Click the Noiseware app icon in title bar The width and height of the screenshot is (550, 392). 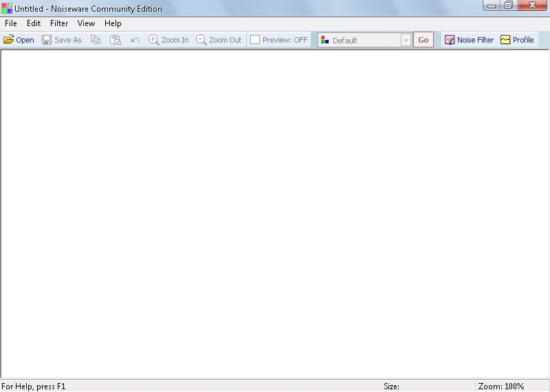click(x=7, y=8)
